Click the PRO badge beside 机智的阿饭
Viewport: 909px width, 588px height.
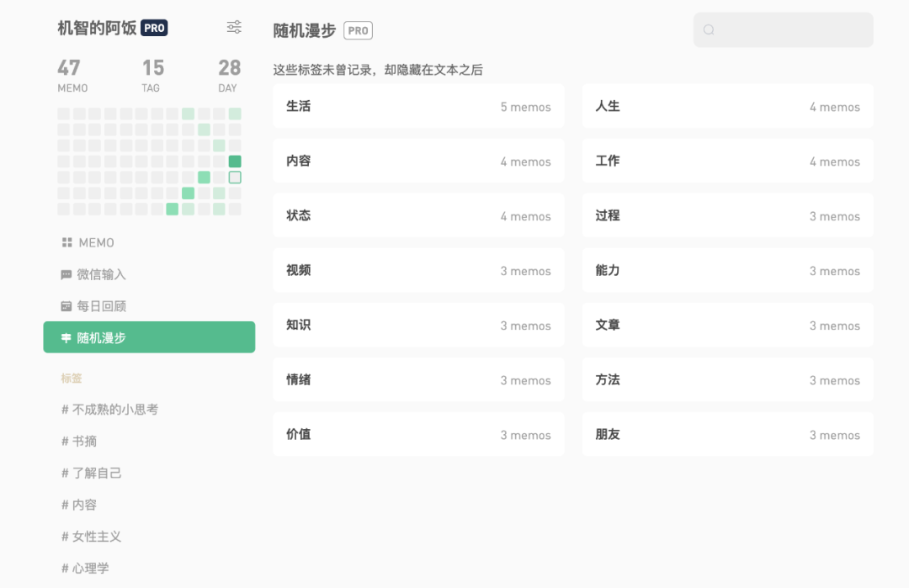154,28
